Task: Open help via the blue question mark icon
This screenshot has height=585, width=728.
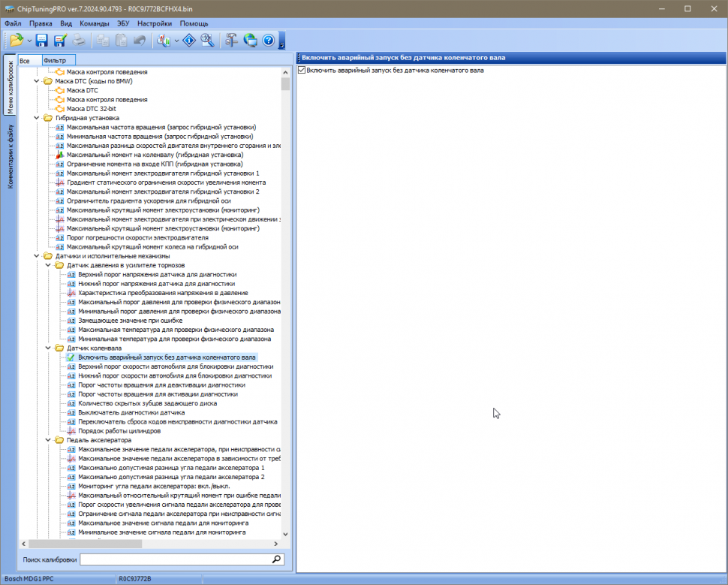Action: (x=268, y=41)
